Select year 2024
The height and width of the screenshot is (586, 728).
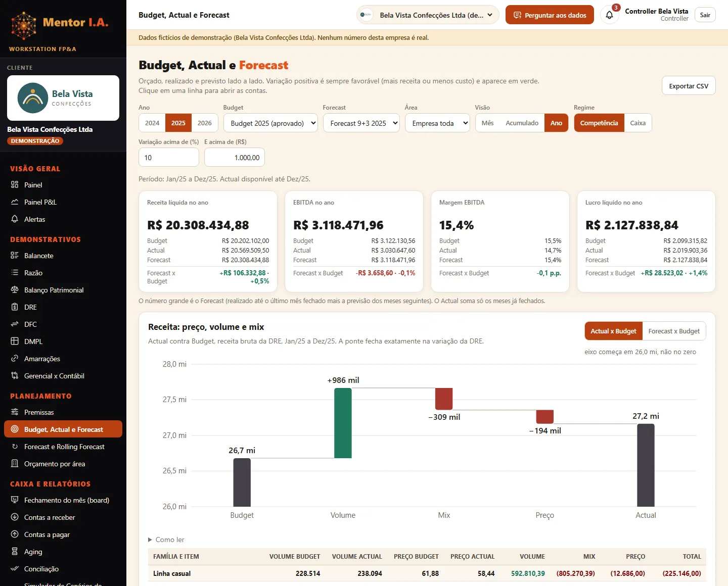tap(152, 123)
